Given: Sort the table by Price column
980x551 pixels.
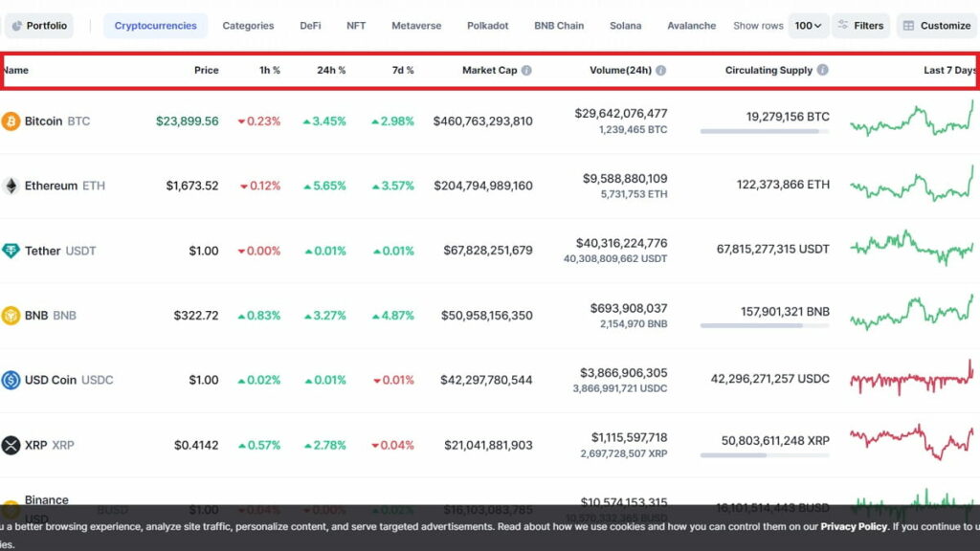Looking at the screenshot, I should 206,70.
